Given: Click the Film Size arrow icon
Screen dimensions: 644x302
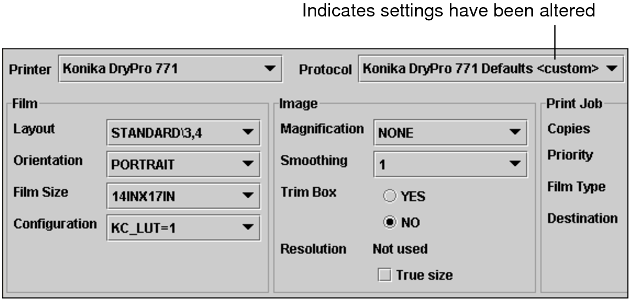Looking at the screenshot, I should (x=247, y=195).
